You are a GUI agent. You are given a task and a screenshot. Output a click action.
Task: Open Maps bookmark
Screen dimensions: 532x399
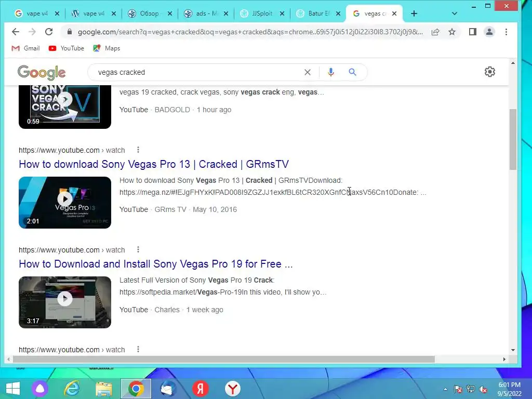(x=107, y=48)
